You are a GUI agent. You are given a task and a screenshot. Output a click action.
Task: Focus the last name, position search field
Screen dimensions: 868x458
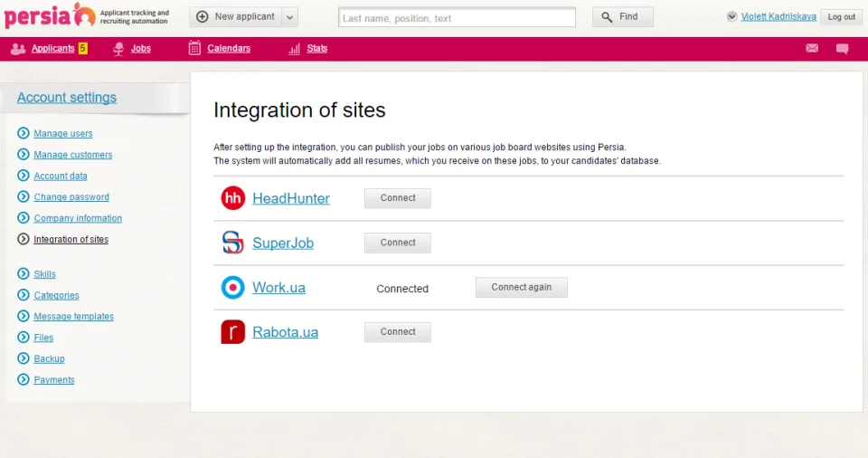click(x=457, y=18)
